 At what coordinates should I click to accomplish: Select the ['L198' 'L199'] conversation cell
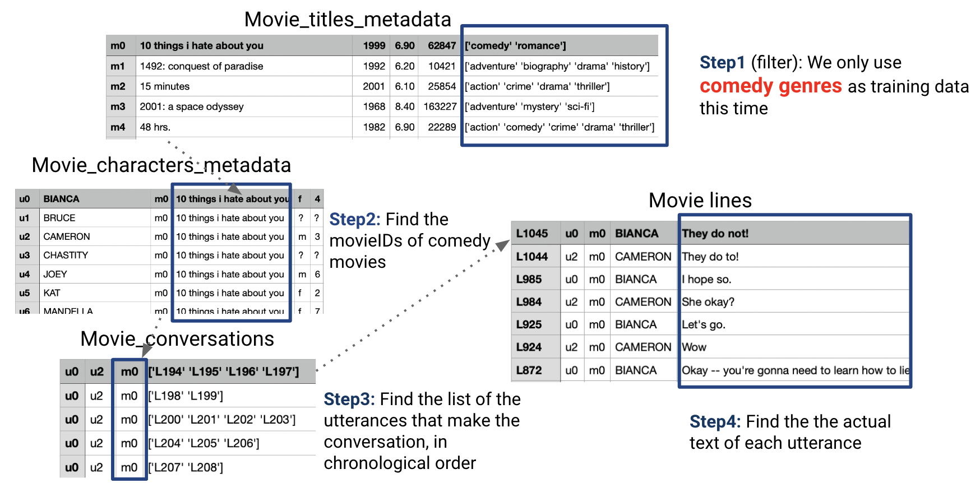(186, 396)
